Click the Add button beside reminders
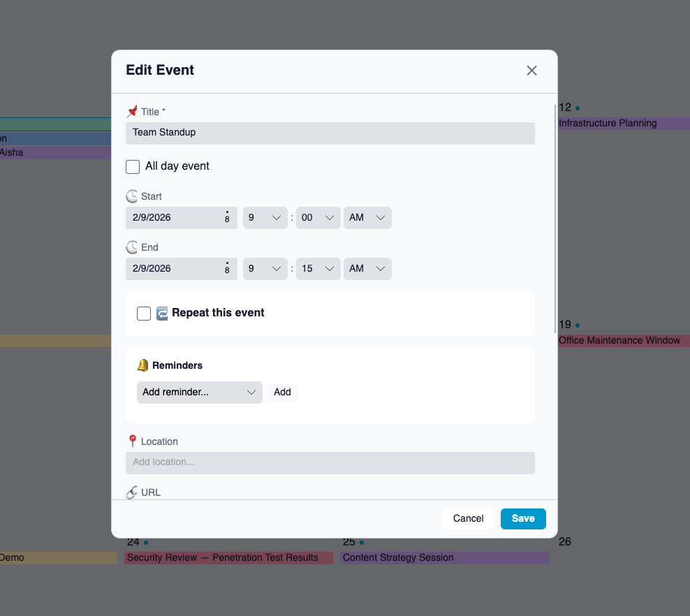690x616 pixels. [x=282, y=392]
